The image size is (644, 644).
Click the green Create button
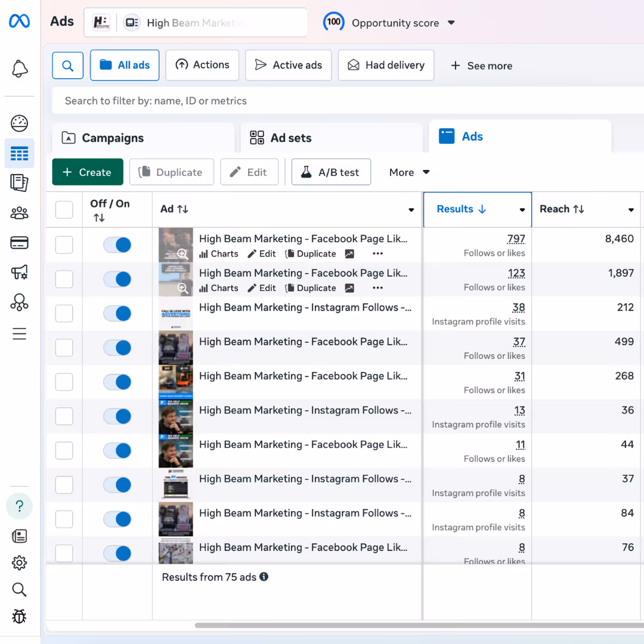click(88, 172)
